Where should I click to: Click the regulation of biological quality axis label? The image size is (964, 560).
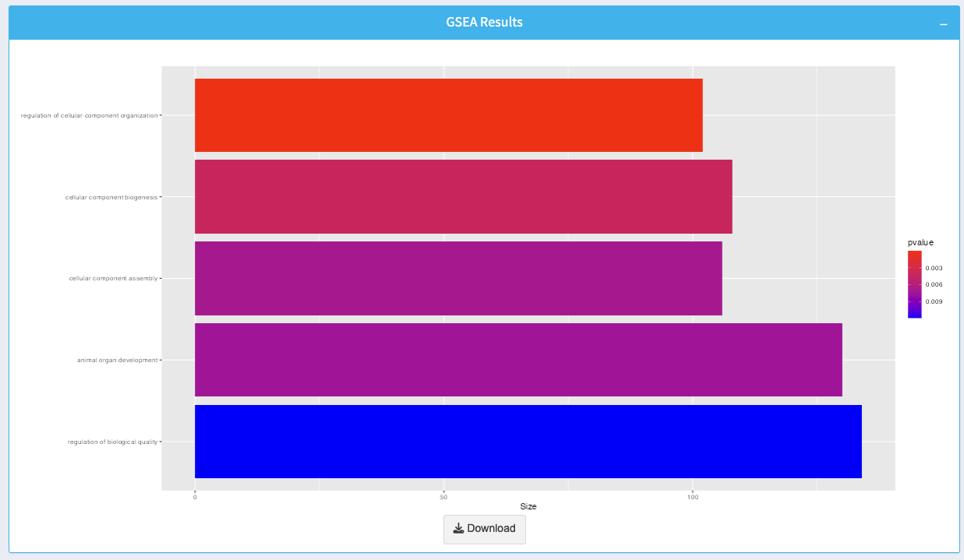(x=112, y=442)
